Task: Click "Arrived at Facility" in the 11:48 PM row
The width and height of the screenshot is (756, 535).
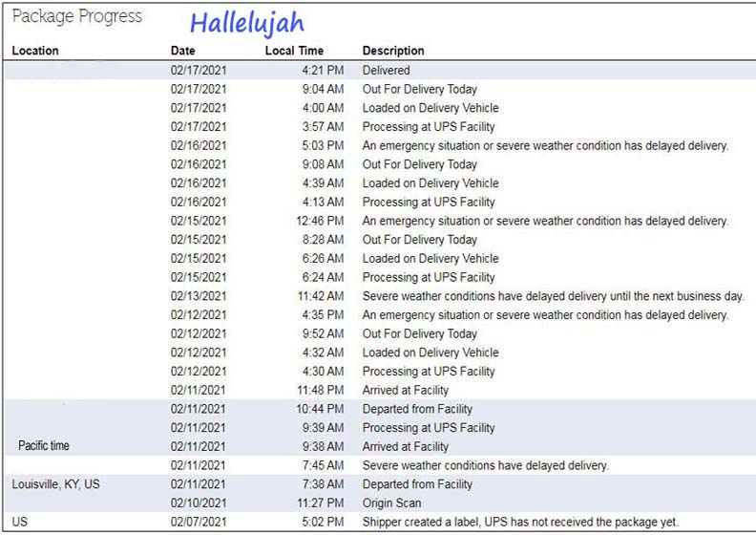Action: coord(406,391)
